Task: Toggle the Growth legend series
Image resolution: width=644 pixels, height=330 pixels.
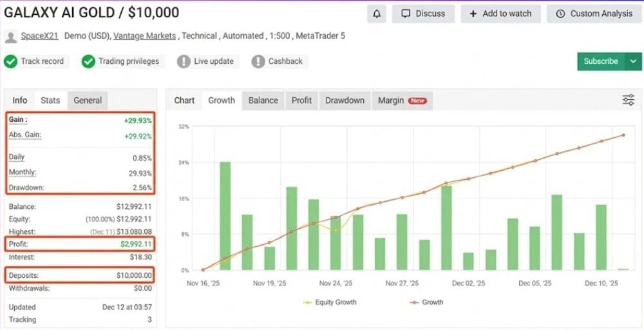Action: click(427, 302)
